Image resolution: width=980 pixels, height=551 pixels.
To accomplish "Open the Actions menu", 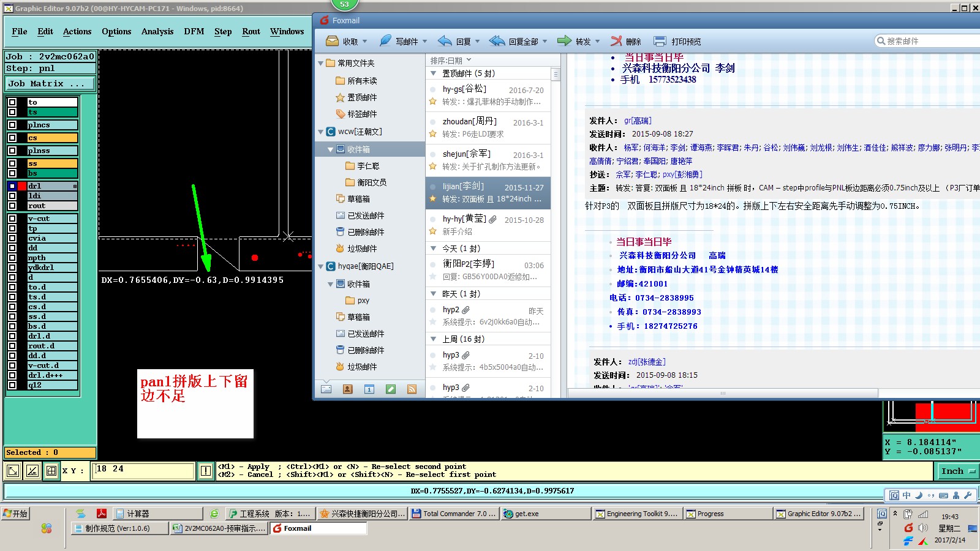I will pyautogui.click(x=77, y=31).
